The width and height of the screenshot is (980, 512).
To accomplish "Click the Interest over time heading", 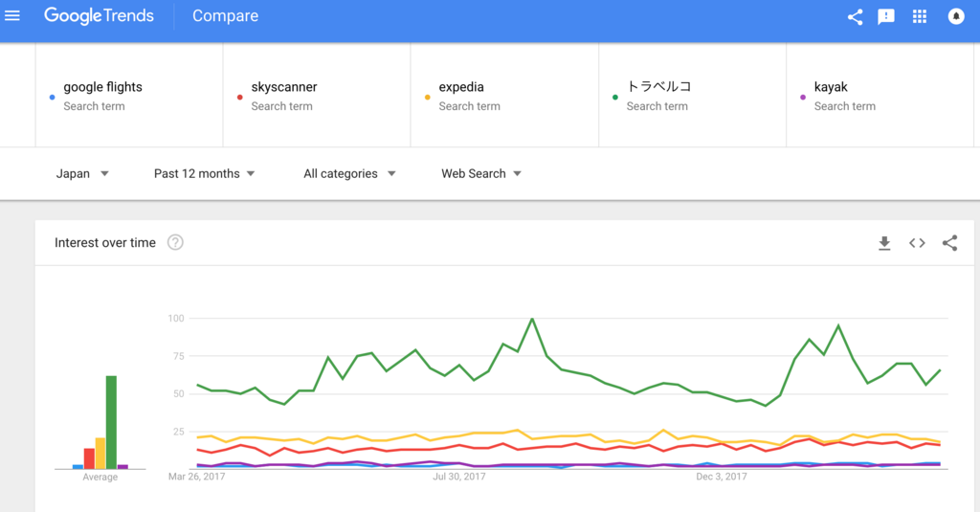I will click(105, 242).
